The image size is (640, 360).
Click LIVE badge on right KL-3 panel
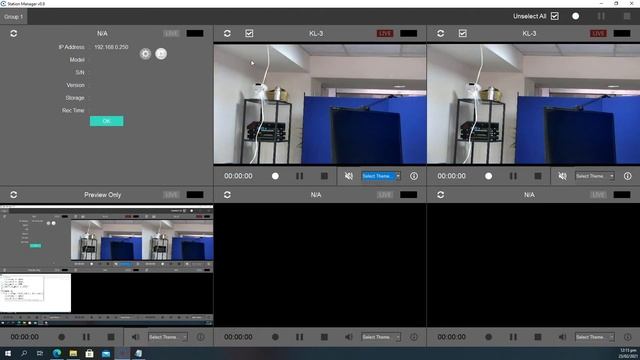pos(598,33)
